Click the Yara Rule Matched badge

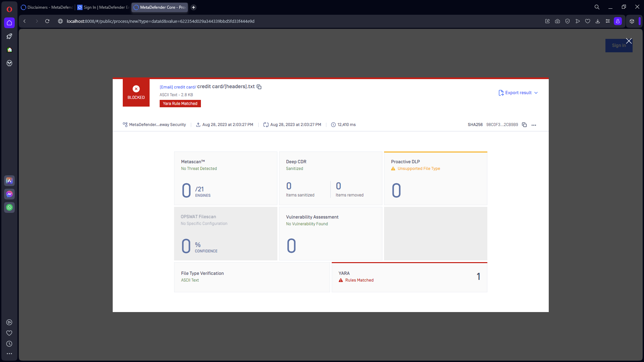pos(180,104)
